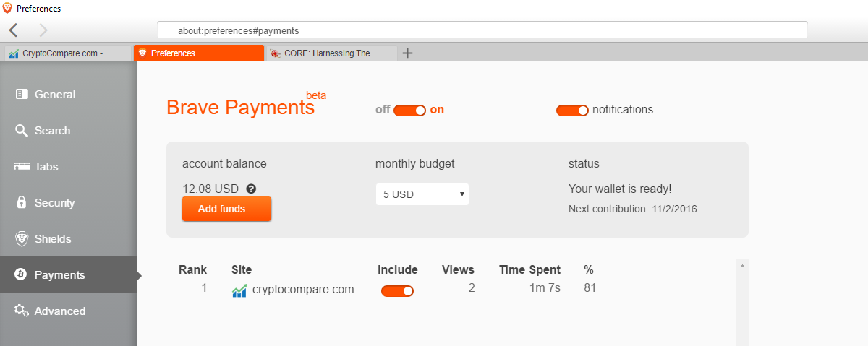Open Advanced settings in sidebar
868x346 pixels.
pyautogui.click(x=59, y=311)
